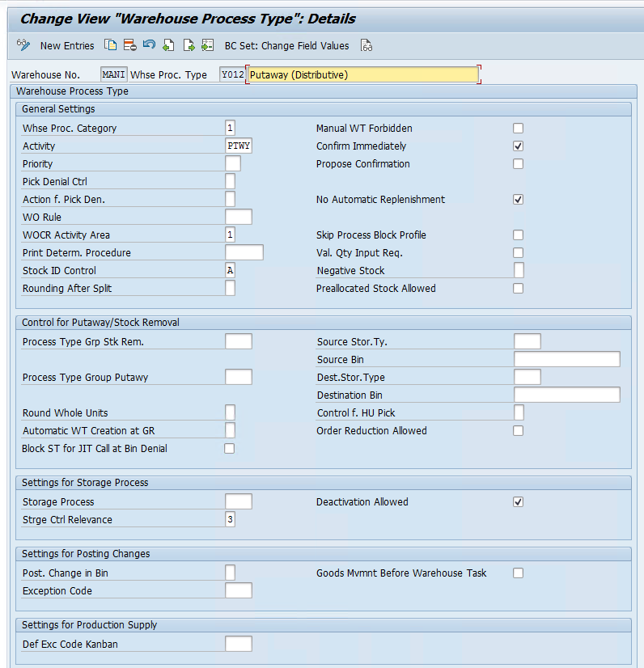Screen dimensions: 644x668
Task: Click Whse Proc. Type Y012 field
Action: click(x=233, y=74)
